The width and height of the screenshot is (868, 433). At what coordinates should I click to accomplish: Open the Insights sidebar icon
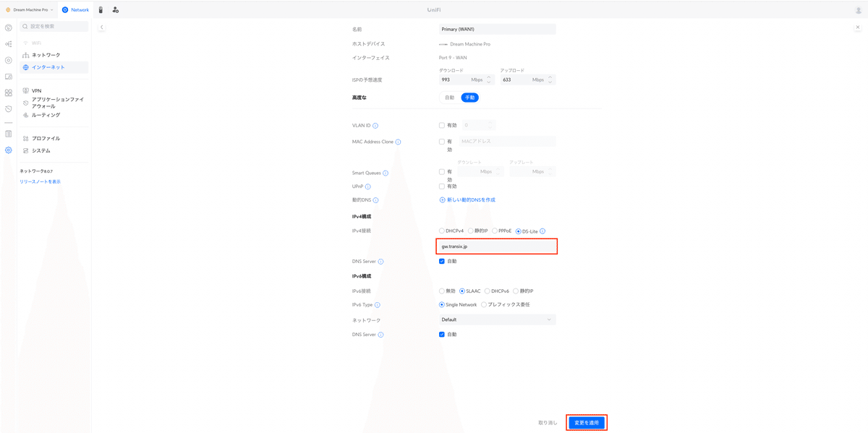8,134
